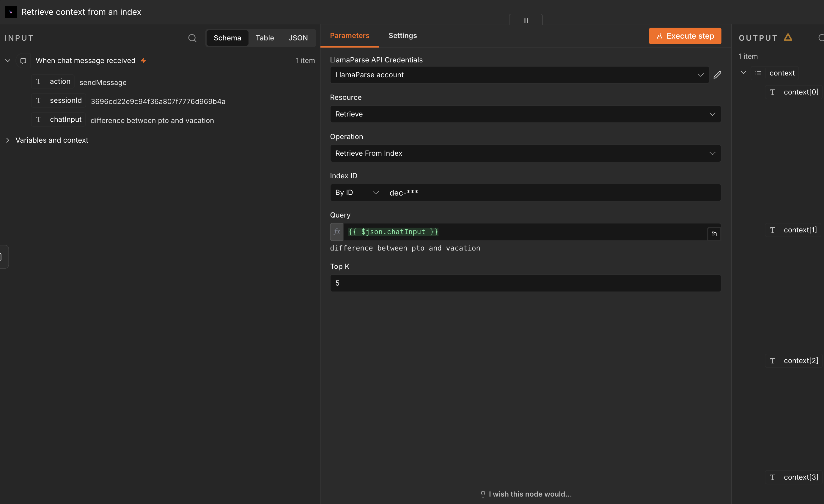Click the chatInput value difference between pto

pos(152,121)
